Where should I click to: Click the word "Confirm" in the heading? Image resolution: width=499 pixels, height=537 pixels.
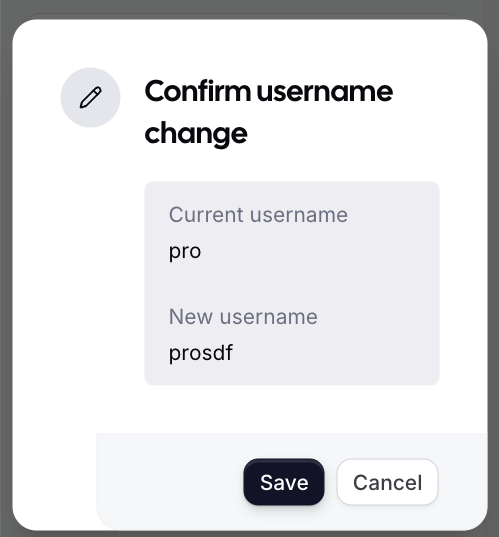pos(198,91)
